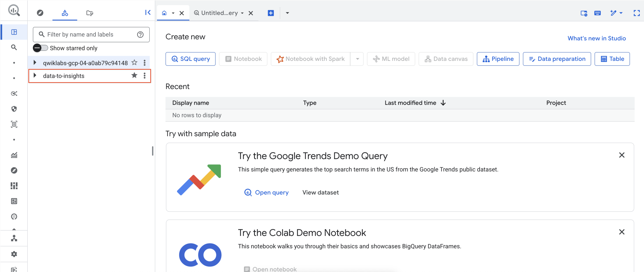The image size is (644, 272).
Task: Click the SQL query button
Action: click(191, 59)
